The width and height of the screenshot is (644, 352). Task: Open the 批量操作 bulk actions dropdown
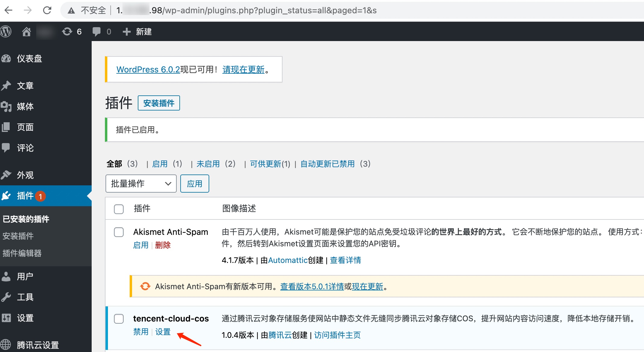[140, 183]
